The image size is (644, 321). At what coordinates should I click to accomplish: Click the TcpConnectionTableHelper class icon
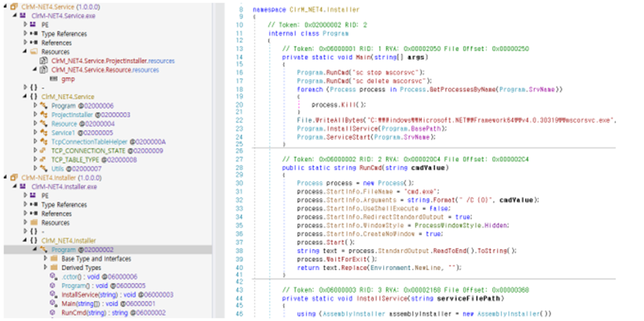[x=45, y=141]
